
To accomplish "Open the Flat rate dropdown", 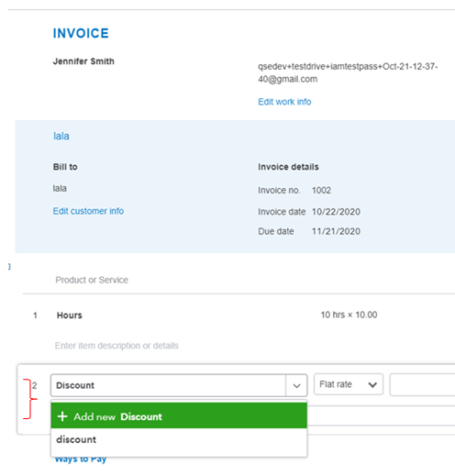I will (x=349, y=384).
